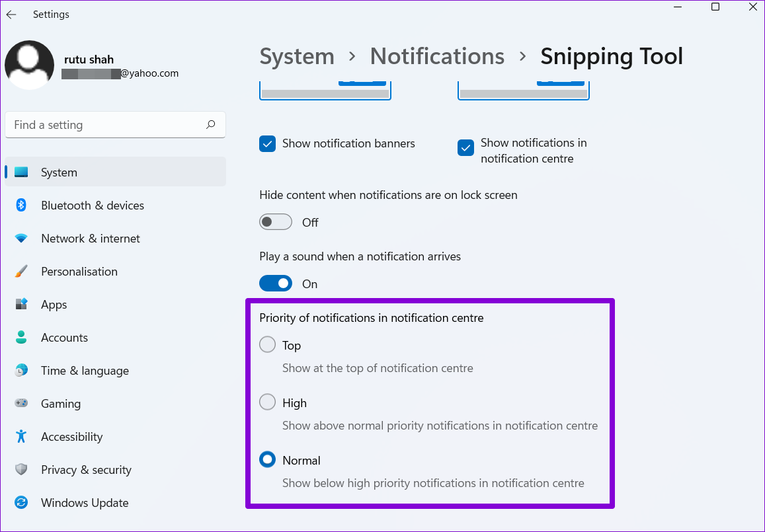765x532 pixels.
Task: Open Bluetooth & devices settings
Action: pyautogui.click(x=93, y=205)
